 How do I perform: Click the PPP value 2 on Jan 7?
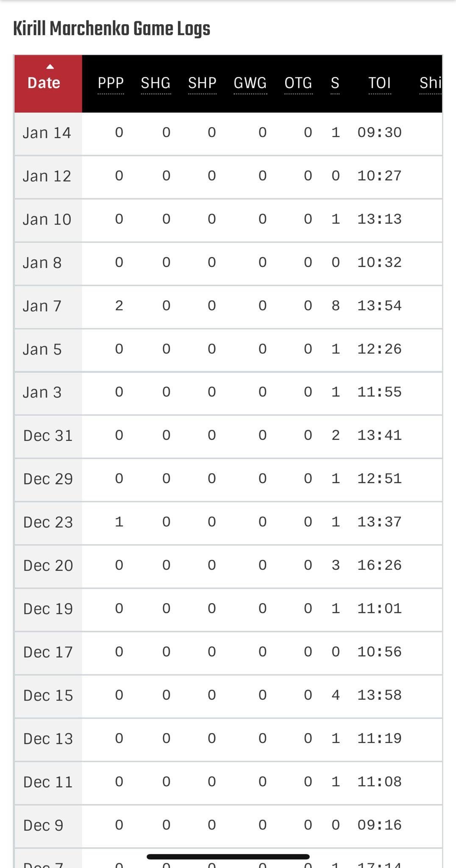pos(119,306)
